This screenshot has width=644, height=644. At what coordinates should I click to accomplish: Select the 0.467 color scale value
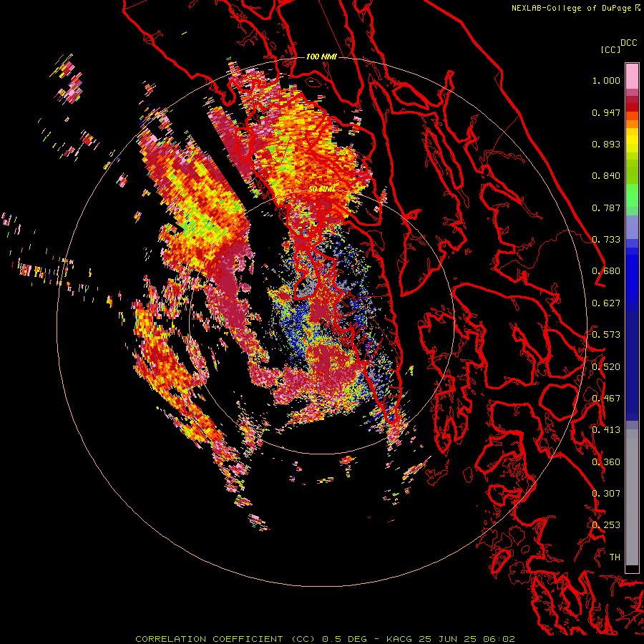606,399
